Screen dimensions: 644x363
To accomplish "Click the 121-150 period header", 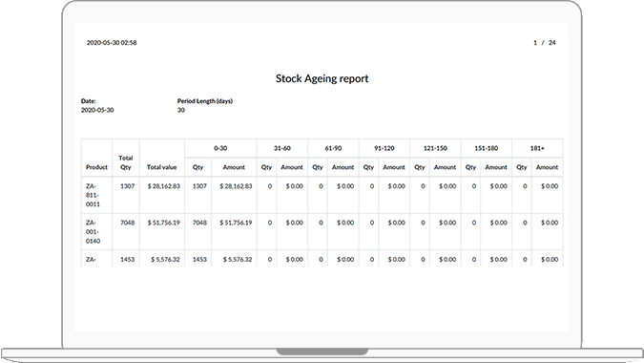I will tap(435, 148).
